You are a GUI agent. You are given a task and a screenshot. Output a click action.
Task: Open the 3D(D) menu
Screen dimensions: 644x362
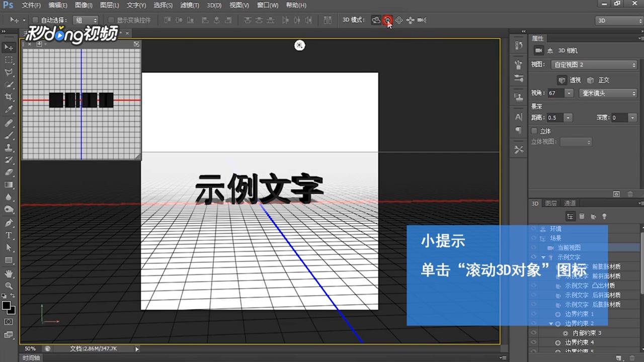tap(214, 5)
